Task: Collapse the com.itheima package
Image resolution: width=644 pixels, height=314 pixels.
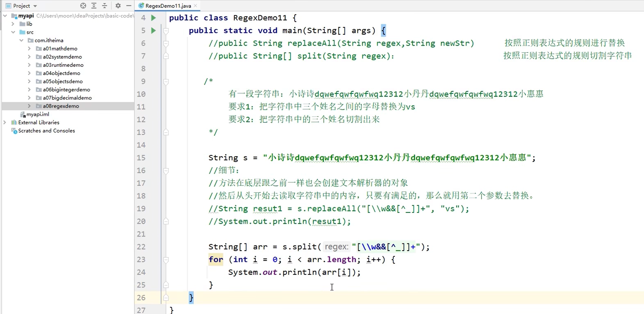Action: pyautogui.click(x=21, y=40)
